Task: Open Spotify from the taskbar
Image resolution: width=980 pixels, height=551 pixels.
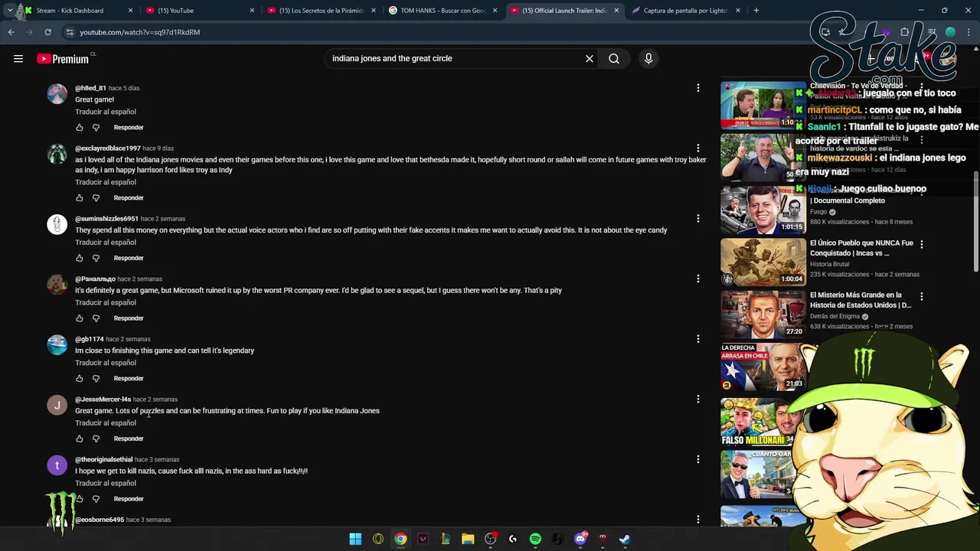Action: (535, 539)
